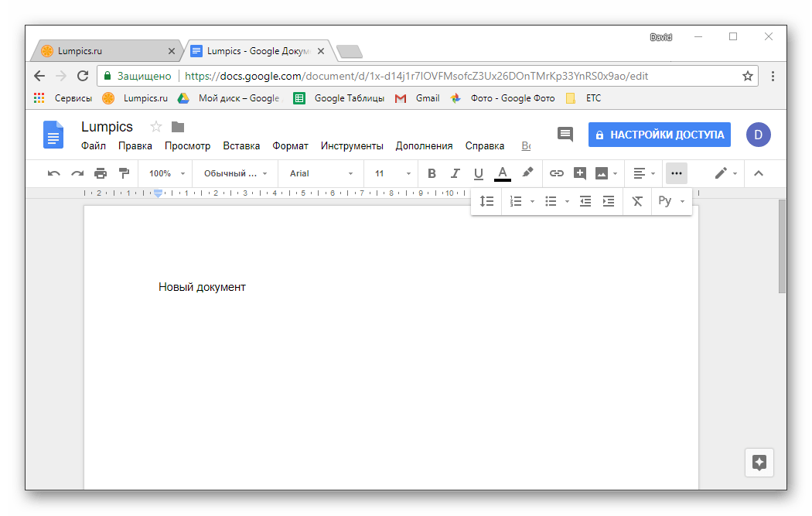Expand bulleted list style options arrow

pos(567,202)
